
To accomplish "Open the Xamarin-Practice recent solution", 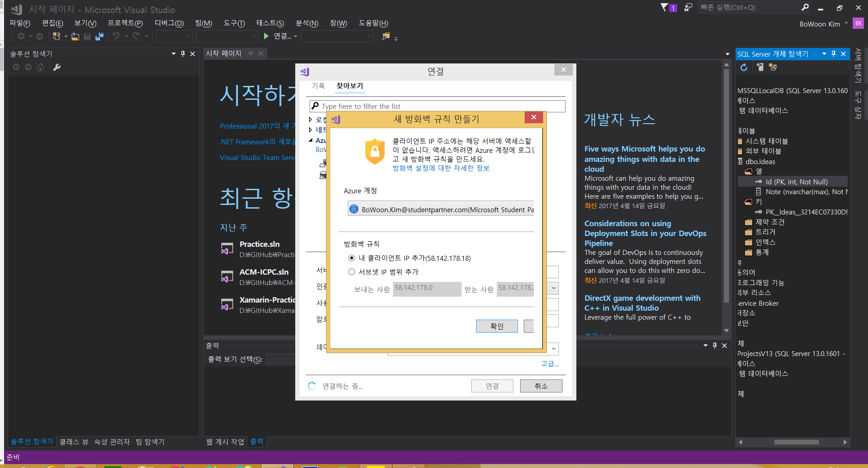I will coord(258,305).
